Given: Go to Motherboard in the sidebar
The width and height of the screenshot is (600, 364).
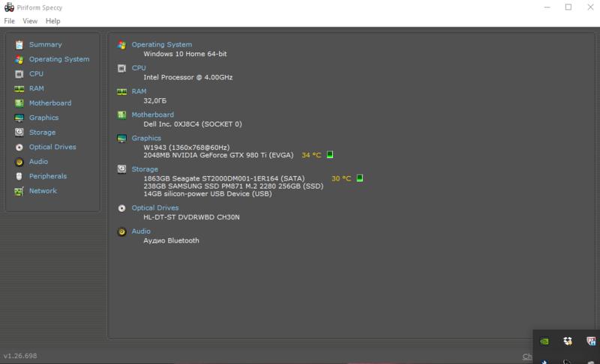Looking at the screenshot, I should (x=50, y=103).
